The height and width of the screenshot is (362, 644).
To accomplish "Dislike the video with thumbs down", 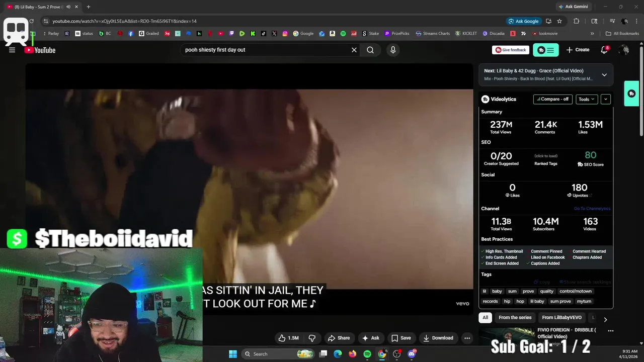I will [x=312, y=338].
